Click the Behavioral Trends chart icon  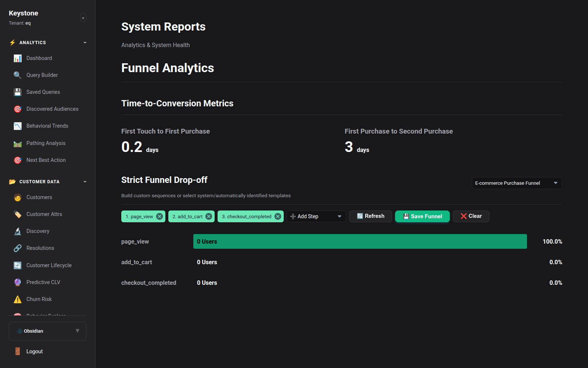coord(18,126)
